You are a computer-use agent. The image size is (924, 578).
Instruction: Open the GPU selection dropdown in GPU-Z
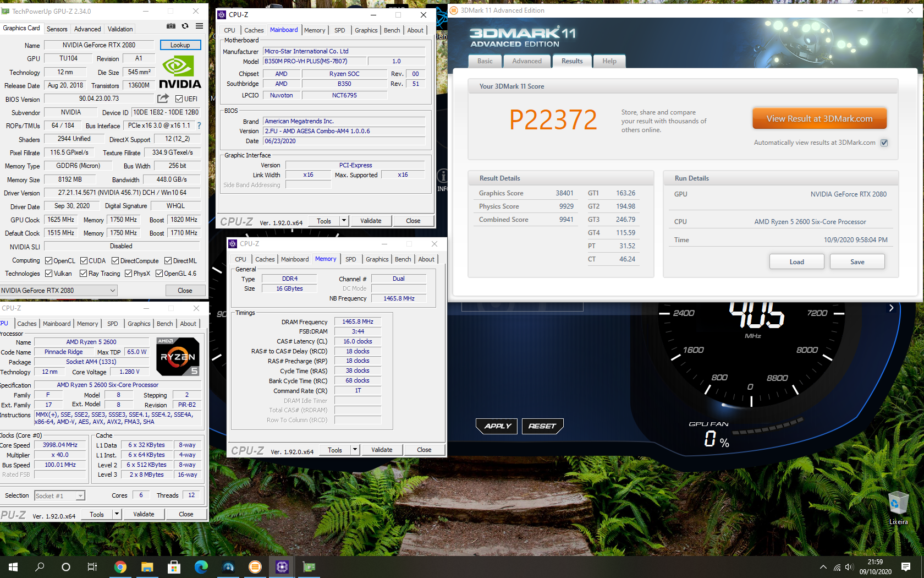click(59, 290)
